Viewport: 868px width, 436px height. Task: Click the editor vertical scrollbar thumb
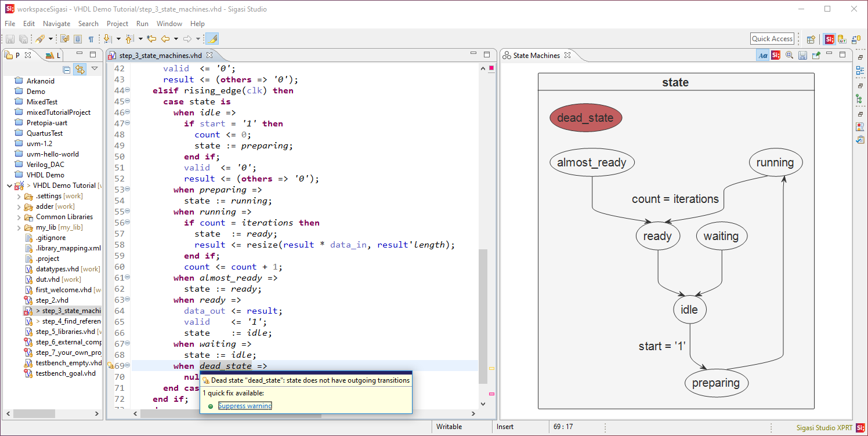(x=483, y=317)
